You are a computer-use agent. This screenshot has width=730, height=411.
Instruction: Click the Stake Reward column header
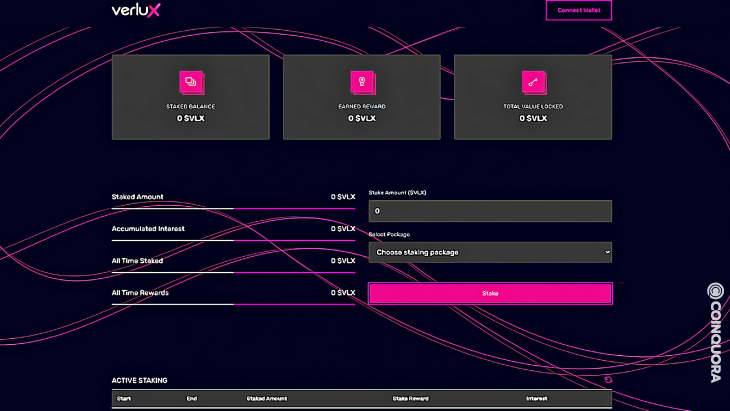[411, 398]
